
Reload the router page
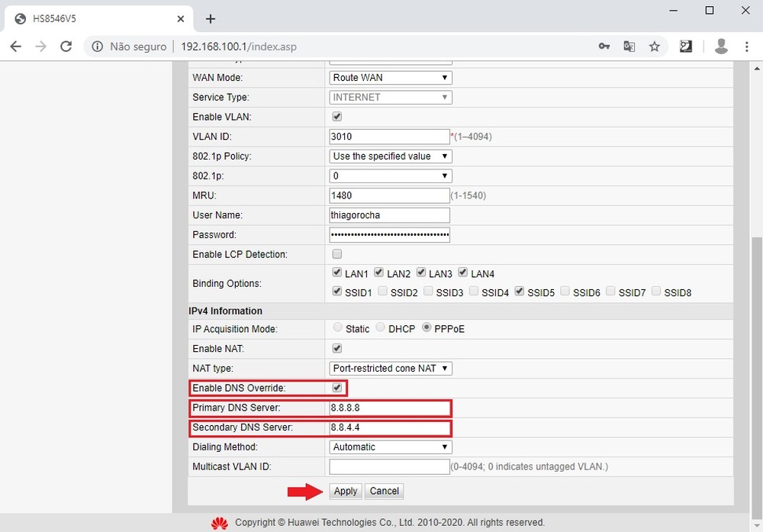coord(66,47)
